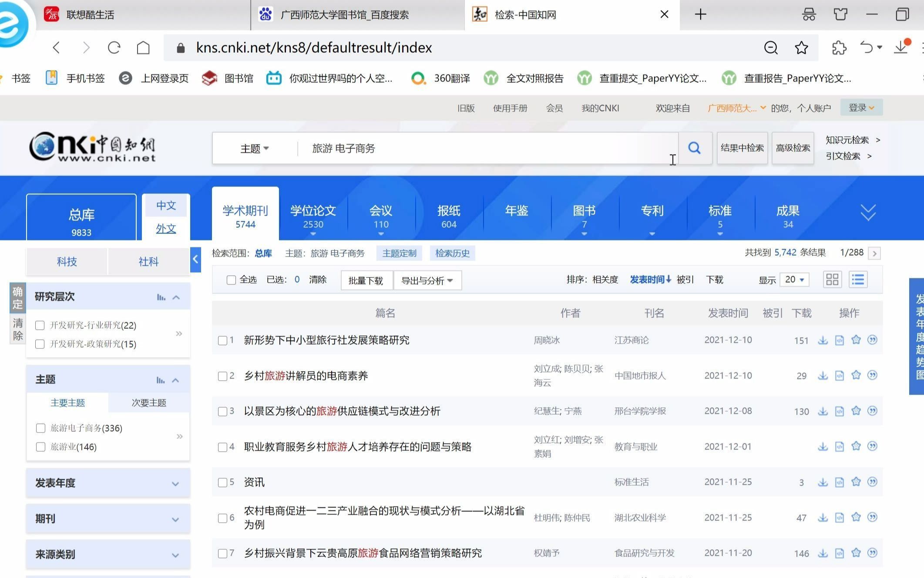Cite the 教育与职业 article via quote icon
Image resolution: width=924 pixels, height=578 pixels.
872,446
